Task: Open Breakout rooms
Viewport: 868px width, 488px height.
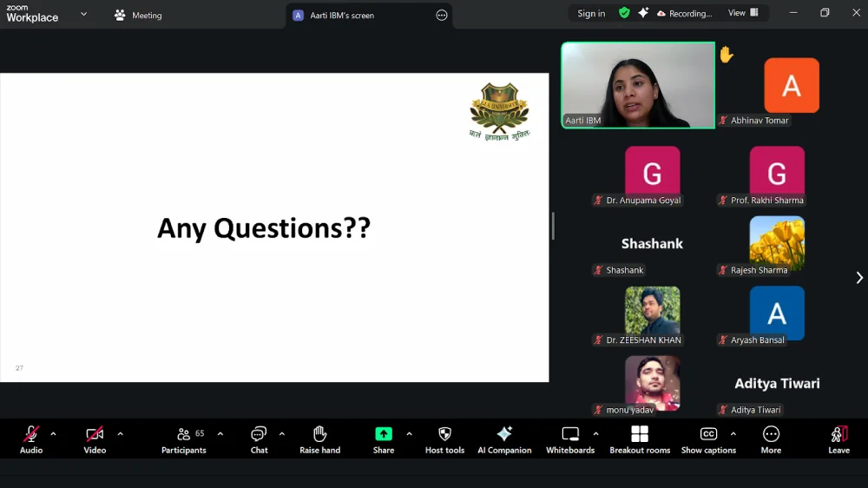Action: pyautogui.click(x=640, y=439)
